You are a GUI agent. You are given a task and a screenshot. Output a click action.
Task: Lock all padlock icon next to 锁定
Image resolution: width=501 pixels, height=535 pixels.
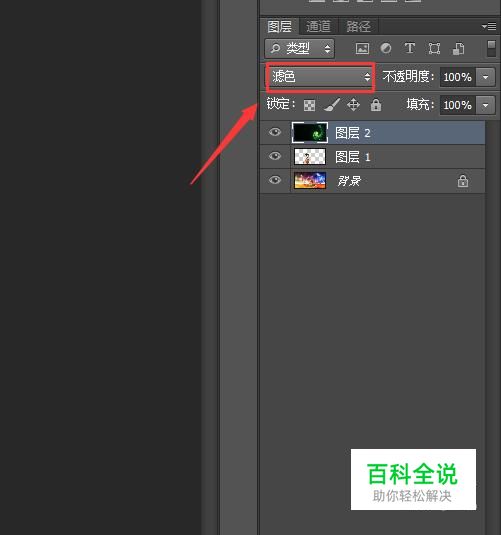coord(376,105)
